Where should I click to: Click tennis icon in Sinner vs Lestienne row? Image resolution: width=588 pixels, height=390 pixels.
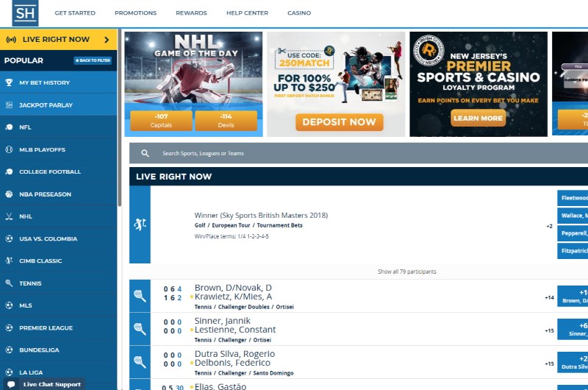point(140,329)
